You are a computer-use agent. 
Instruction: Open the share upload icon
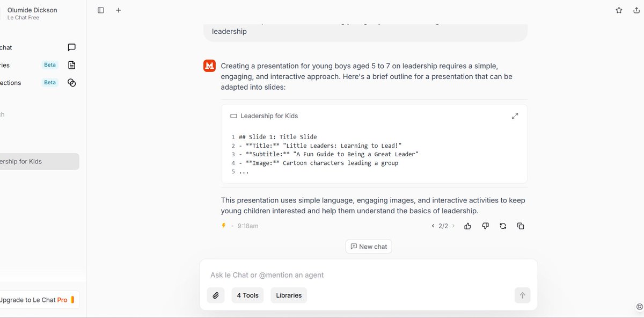coord(636,10)
